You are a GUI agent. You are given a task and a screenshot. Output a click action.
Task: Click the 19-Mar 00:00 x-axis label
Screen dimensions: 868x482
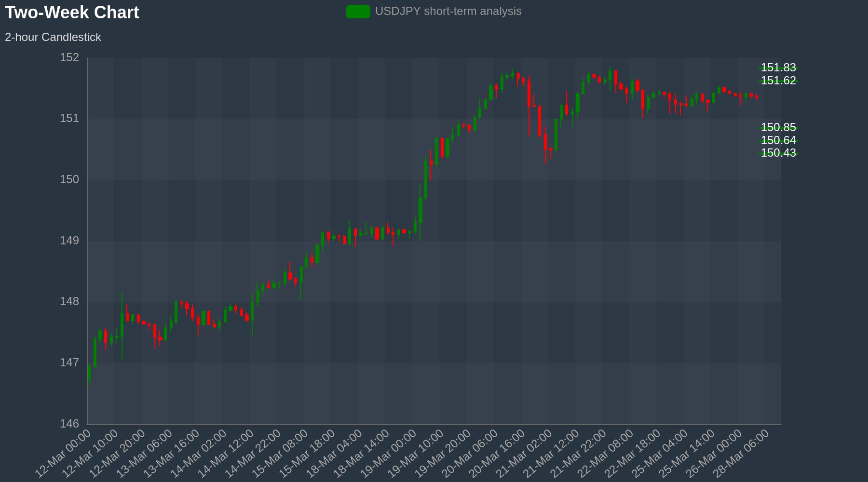[x=389, y=454]
